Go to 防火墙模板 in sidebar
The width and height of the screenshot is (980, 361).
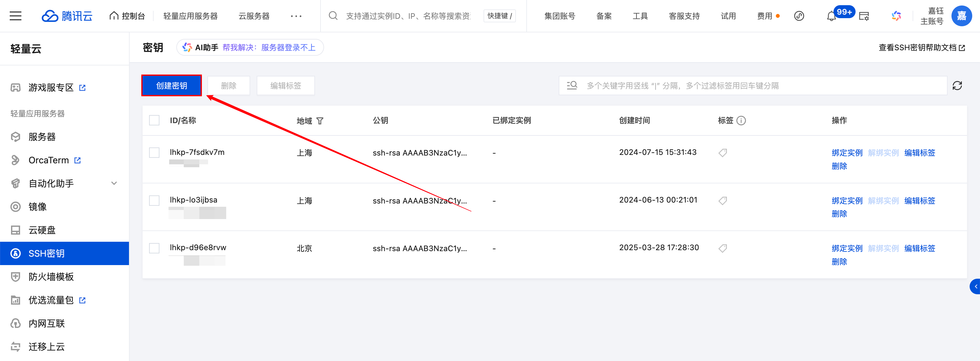click(x=51, y=276)
